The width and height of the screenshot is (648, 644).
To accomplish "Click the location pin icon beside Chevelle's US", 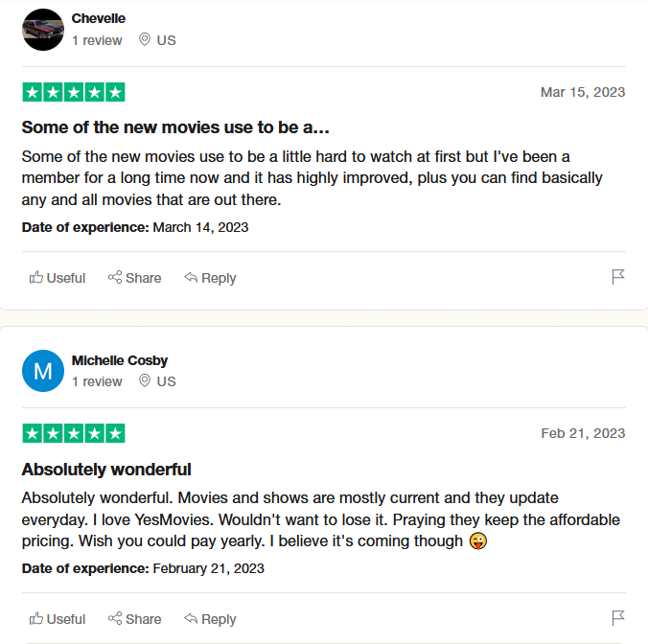I will point(144,39).
